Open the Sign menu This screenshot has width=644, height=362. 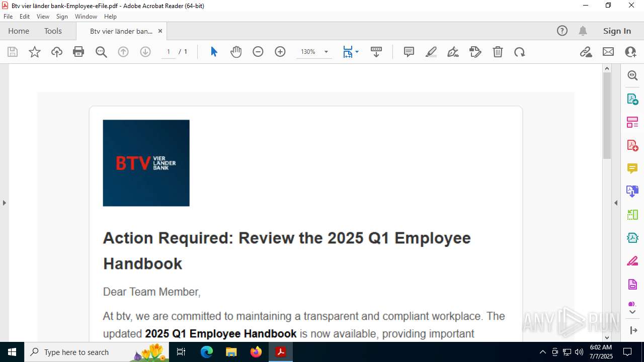point(62,17)
